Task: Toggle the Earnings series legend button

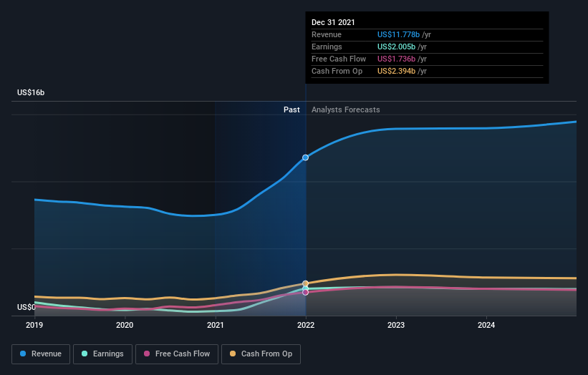Action: [102, 354]
